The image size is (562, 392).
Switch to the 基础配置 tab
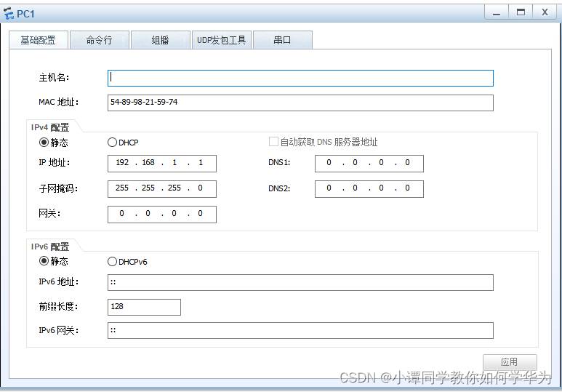tap(38, 40)
